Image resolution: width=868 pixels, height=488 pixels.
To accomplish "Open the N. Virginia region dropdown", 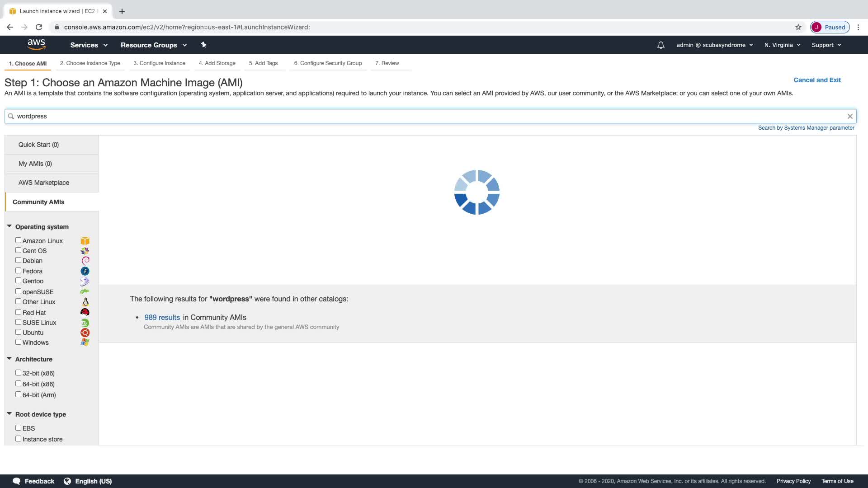I will click(x=782, y=45).
